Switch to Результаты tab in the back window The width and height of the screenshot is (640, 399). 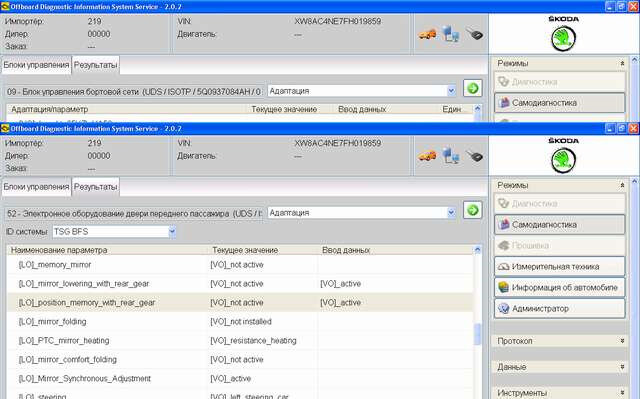(96, 65)
